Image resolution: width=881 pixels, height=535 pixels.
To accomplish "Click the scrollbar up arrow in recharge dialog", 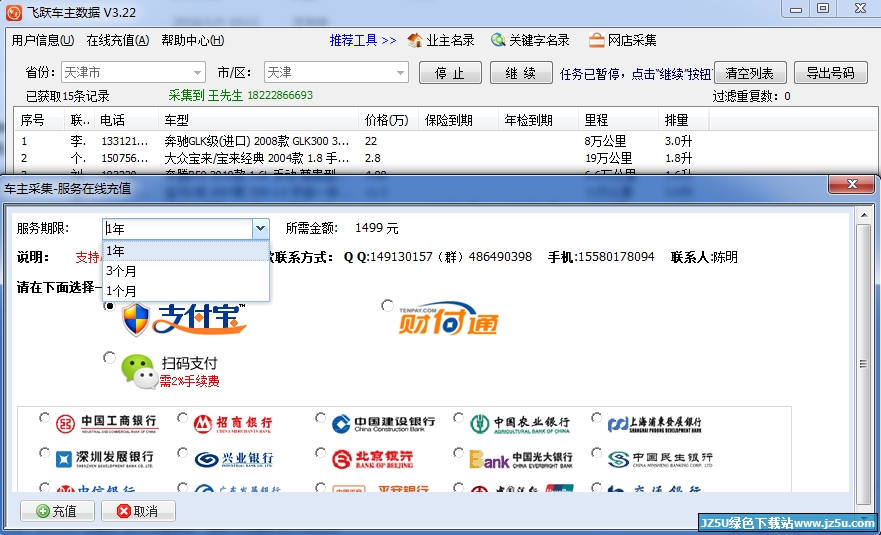I will pyautogui.click(x=863, y=215).
